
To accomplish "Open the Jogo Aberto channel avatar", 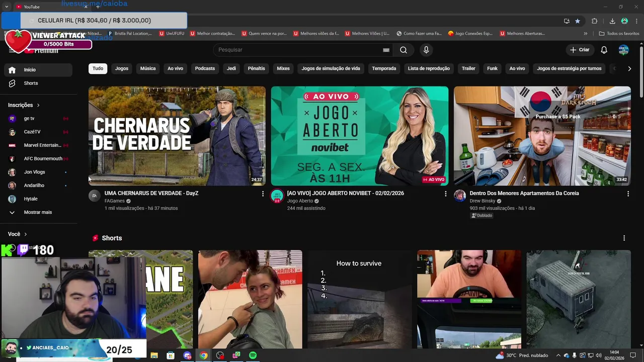I will coord(277,196).
